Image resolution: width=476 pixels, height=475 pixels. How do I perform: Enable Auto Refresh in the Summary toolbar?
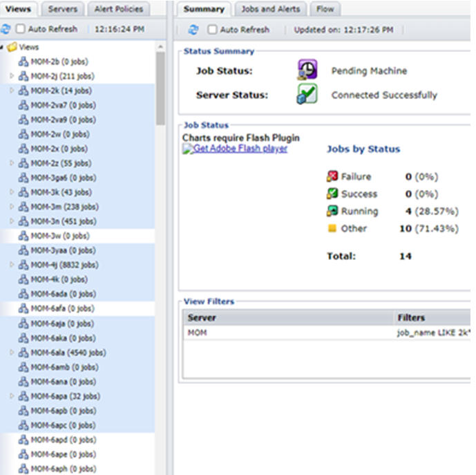click(x=213, y=30)
